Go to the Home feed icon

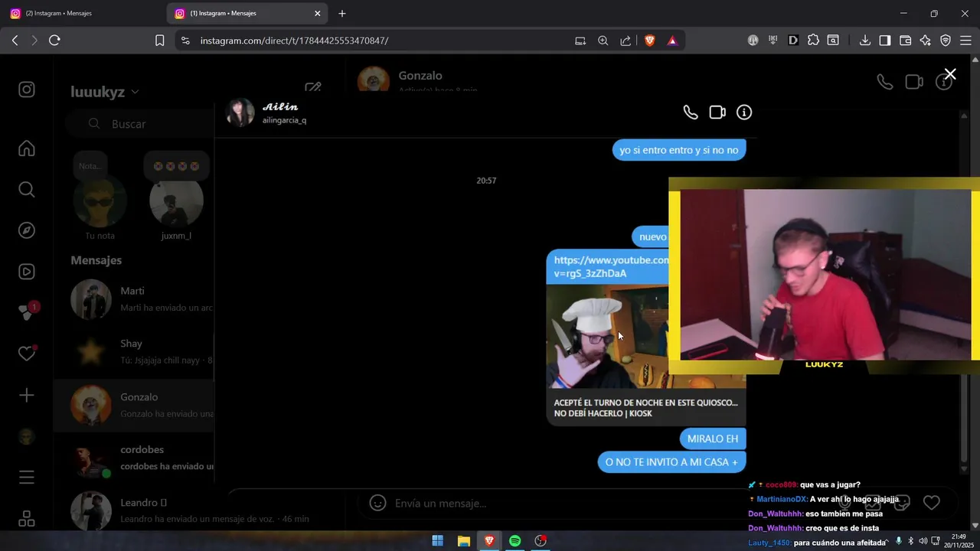coord(27,148)
